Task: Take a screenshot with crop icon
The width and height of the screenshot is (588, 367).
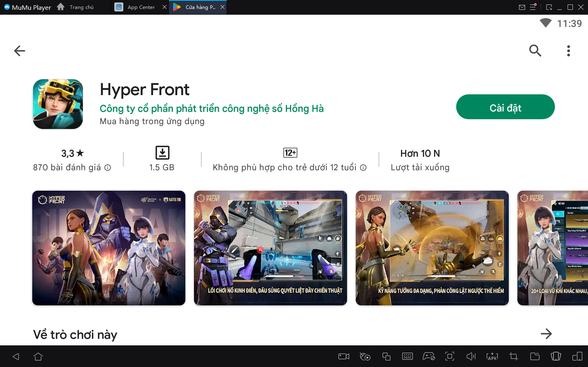Action: 514,356
